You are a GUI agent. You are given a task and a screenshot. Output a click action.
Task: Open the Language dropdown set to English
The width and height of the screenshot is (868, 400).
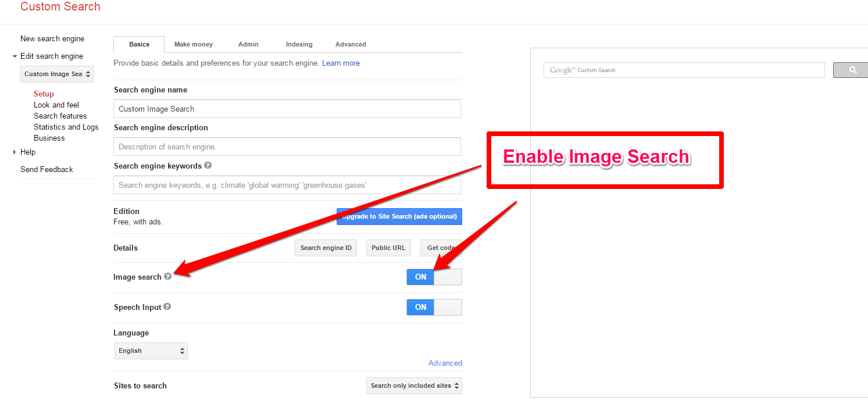(151, 351)
